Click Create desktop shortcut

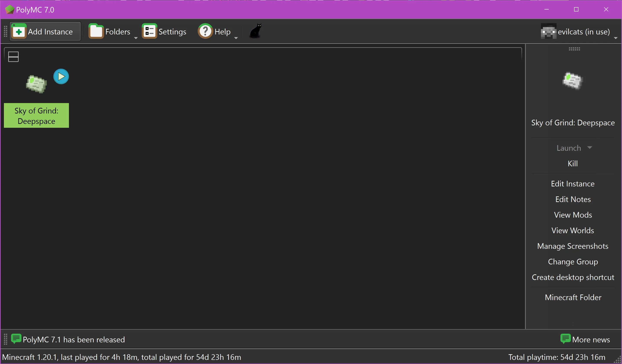click(x=573, y=277)
